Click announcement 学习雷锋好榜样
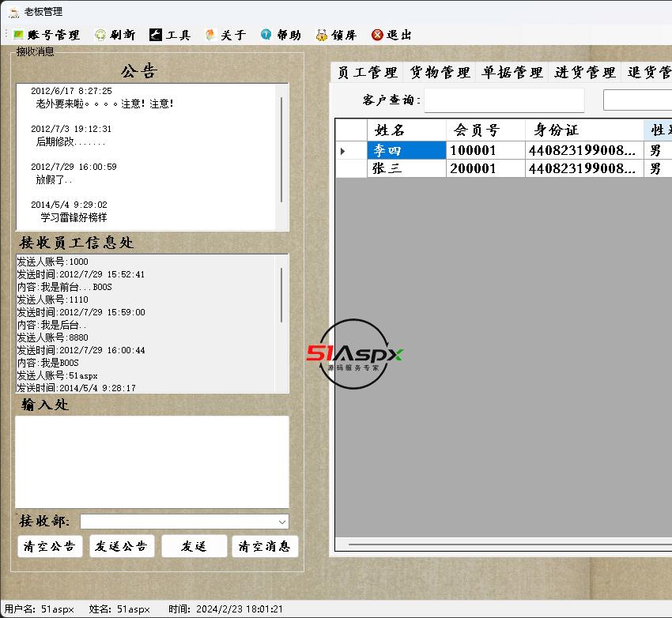672x618 pixels. tap(74, 217)
